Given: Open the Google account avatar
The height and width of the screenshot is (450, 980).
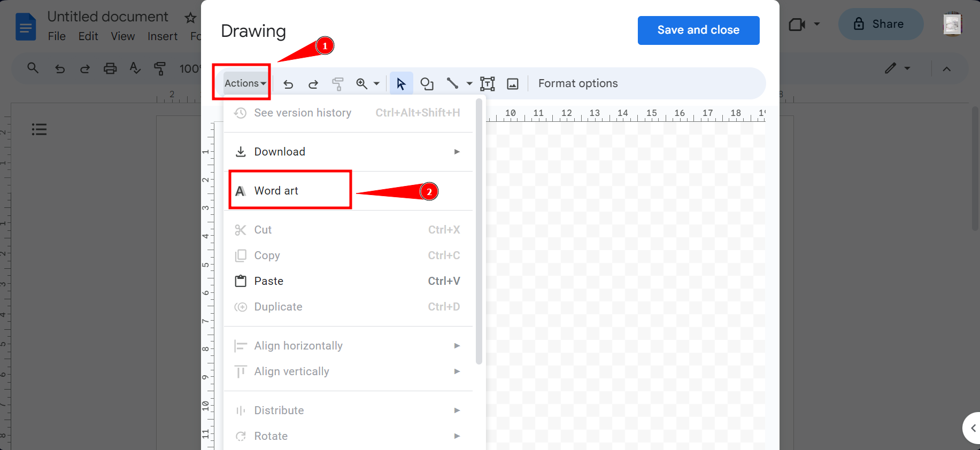Looking at the screenshot, I should tap(953, 24).
